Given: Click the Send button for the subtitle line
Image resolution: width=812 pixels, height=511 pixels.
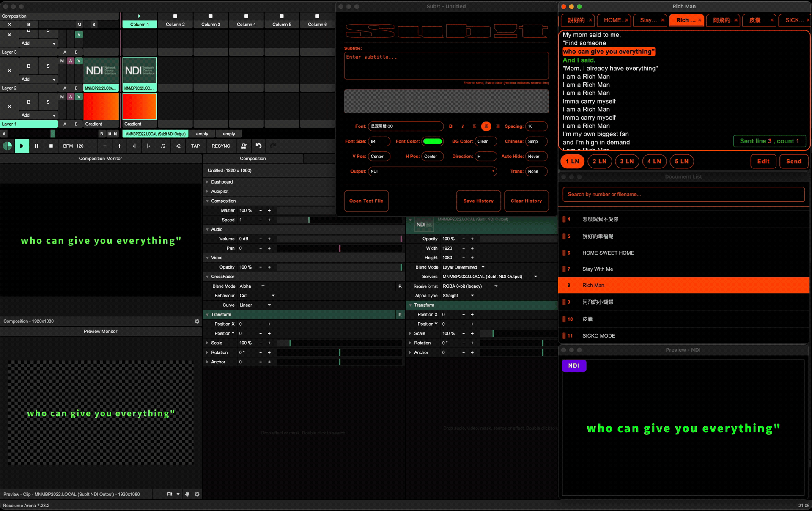Looking at the screenshot, I should click(x=794, y=161).
